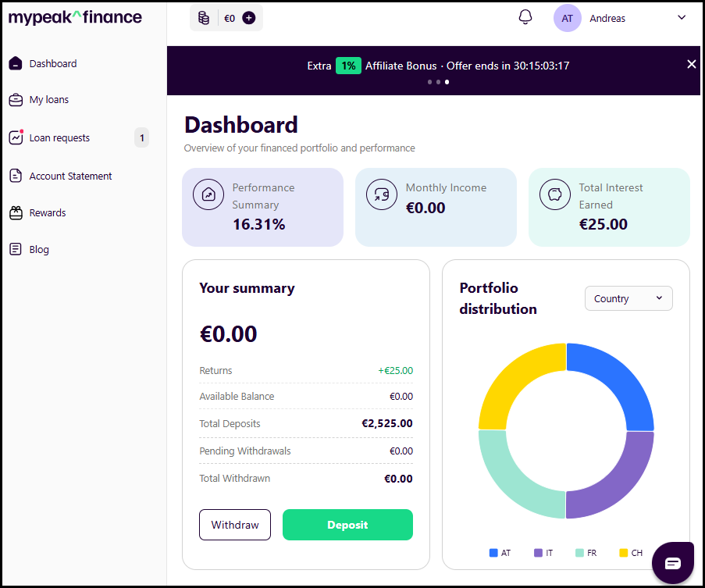The height and width of the screenshot is (588, 705).
Task: Toggle CH legend entry visibility
Action: click(x=631, y=553)
